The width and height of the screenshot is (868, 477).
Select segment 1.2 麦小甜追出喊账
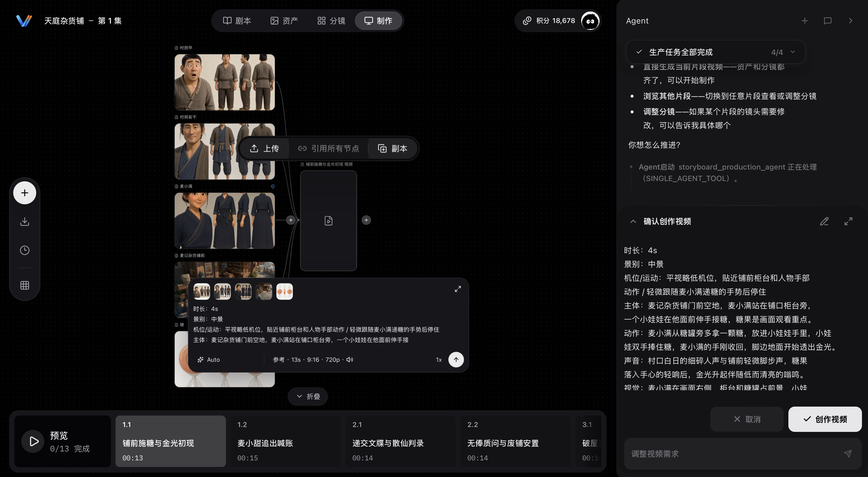point(286,441)
